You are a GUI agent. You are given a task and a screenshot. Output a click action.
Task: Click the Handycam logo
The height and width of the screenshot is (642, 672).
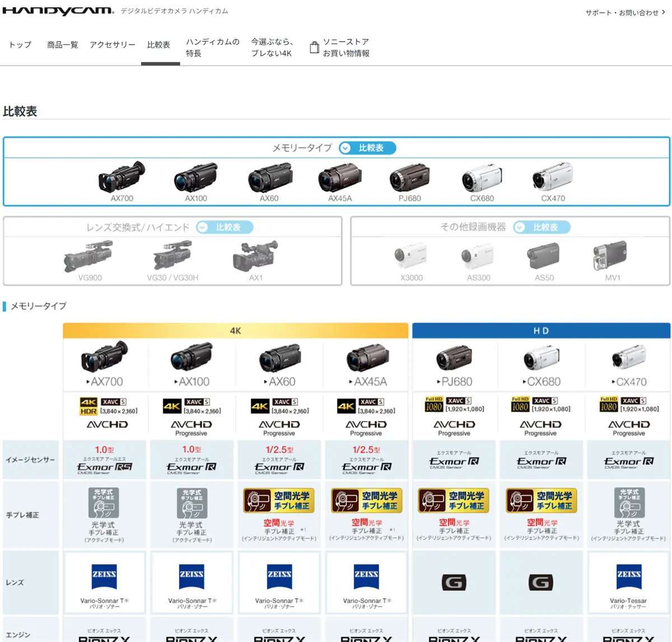(58, 11)
